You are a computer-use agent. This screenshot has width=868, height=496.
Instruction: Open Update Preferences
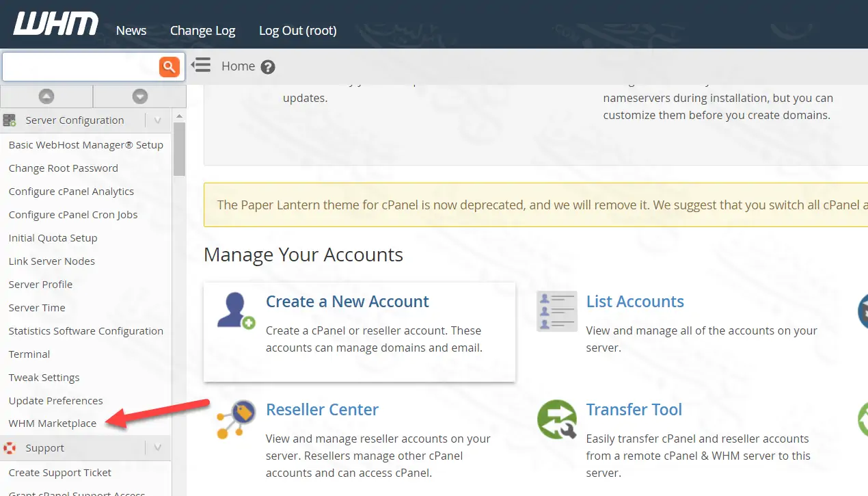tap(55, 401)
